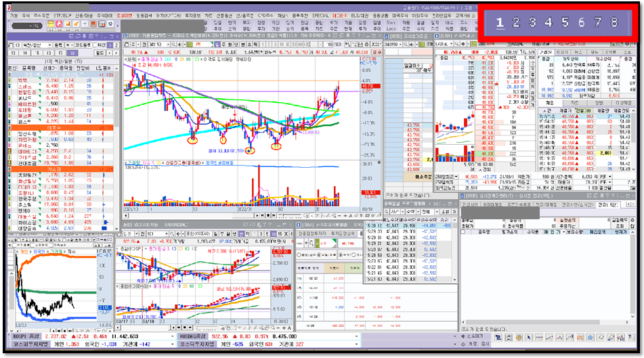Click the 자동 주문 shortcut in the top toolbar
Viewport: 644px width, 358px height.
(x=406, y=26)
